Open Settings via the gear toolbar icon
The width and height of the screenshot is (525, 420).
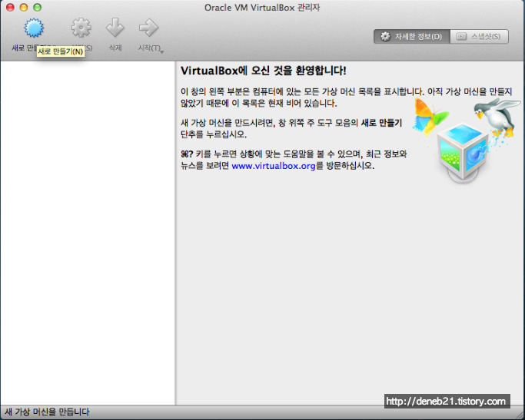click(x=81, y=28)
